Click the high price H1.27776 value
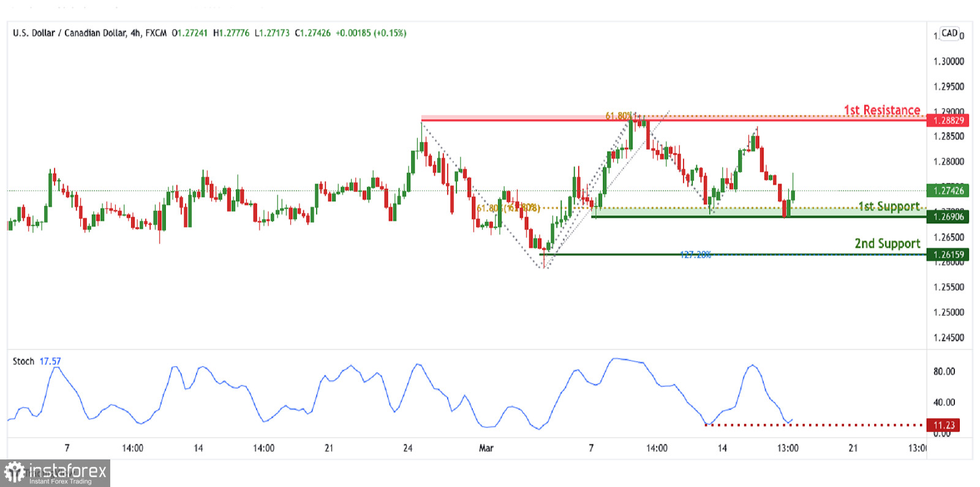The width and height of the screenshot is (980, 487). coord(231,33)
